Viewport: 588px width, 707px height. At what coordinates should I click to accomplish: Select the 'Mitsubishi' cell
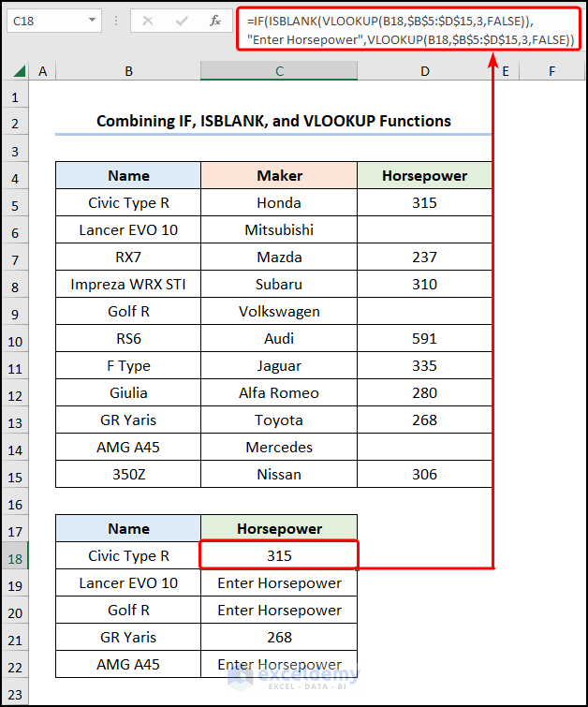(279, 230)
